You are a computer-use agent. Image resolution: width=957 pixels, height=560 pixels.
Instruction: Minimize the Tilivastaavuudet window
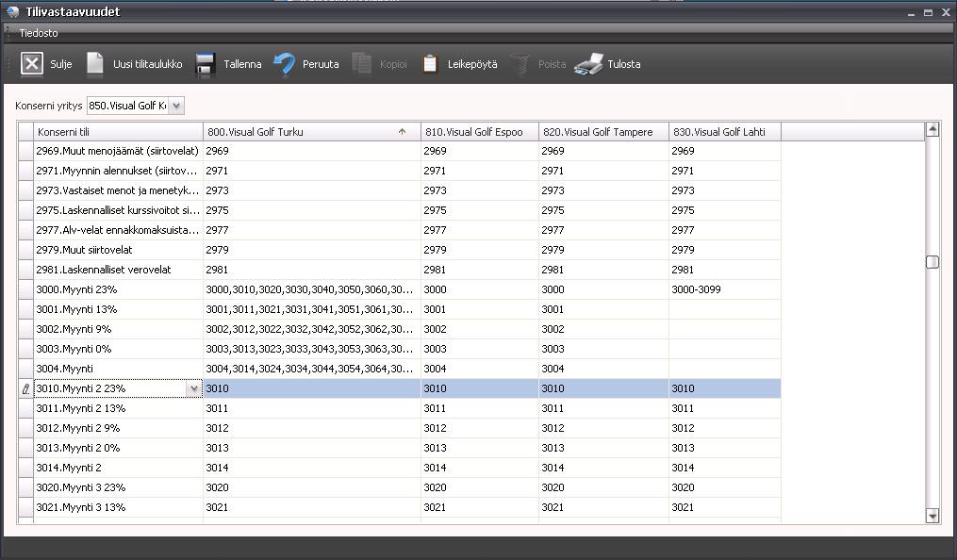(x=911, y=13)
